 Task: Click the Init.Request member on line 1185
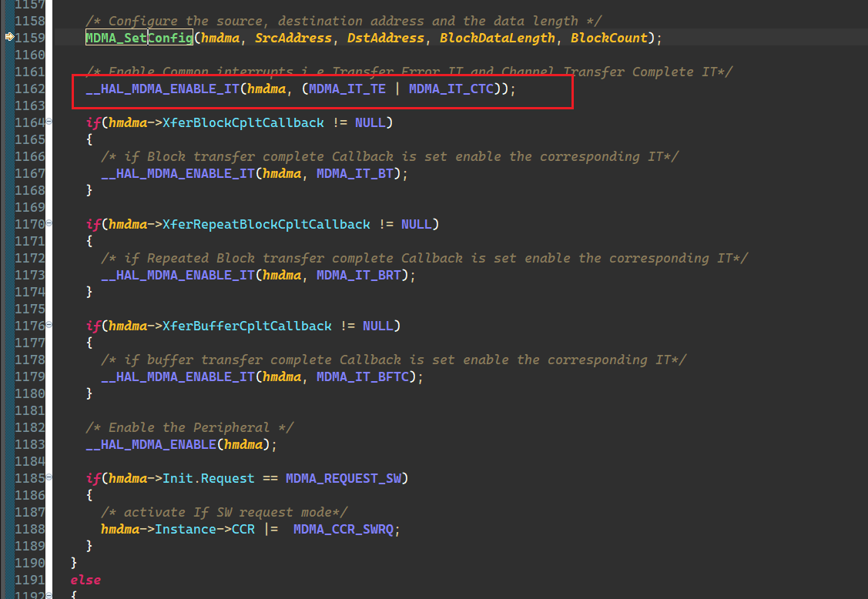pyautogui.click(x=208, y=478)
